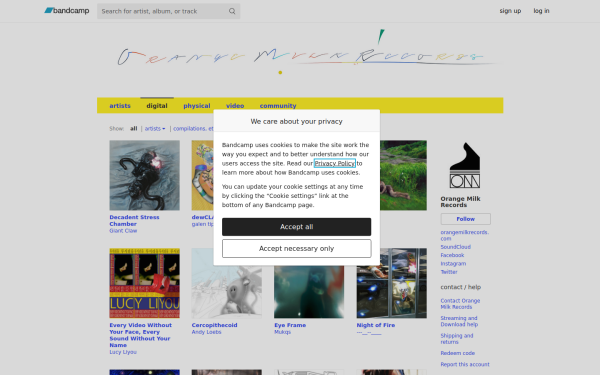Screen dimensions: 600x375
Task: Open the SoundCloud link
Action: 455,247
